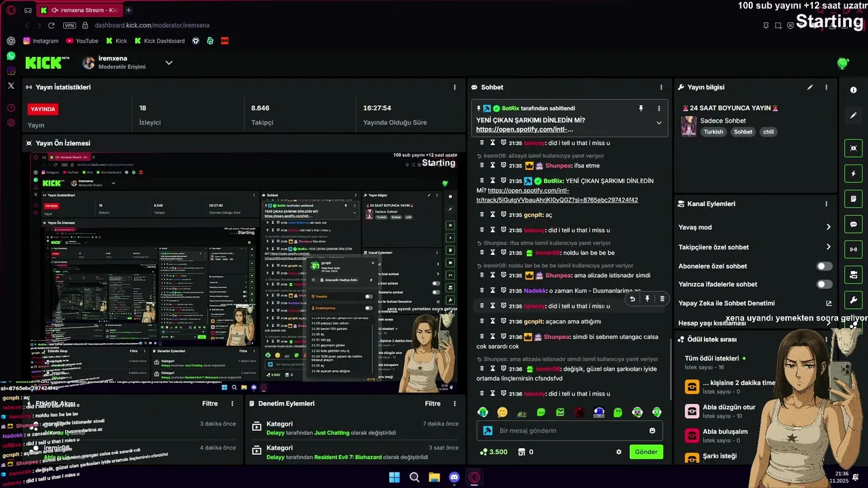Open Spotify link in pinned message
Screen dimensions: 868x488
(x=525, y=129)
